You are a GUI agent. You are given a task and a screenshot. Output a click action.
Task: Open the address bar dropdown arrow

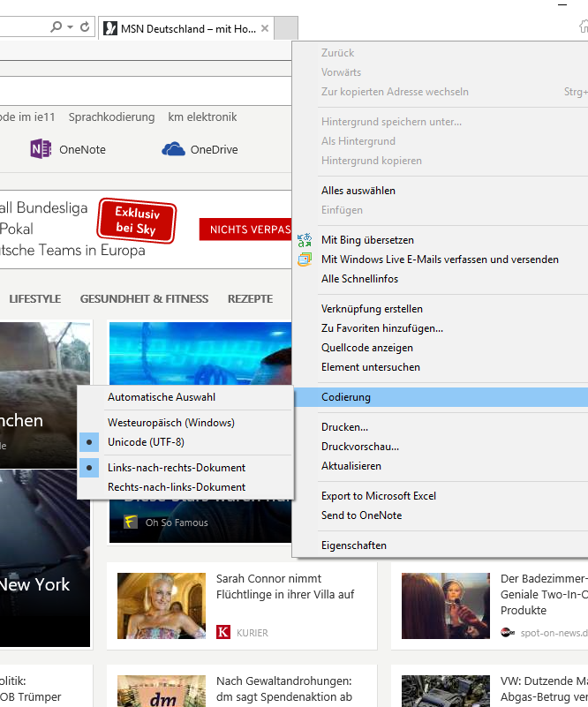pyautogui.click(x=70, y=27)
